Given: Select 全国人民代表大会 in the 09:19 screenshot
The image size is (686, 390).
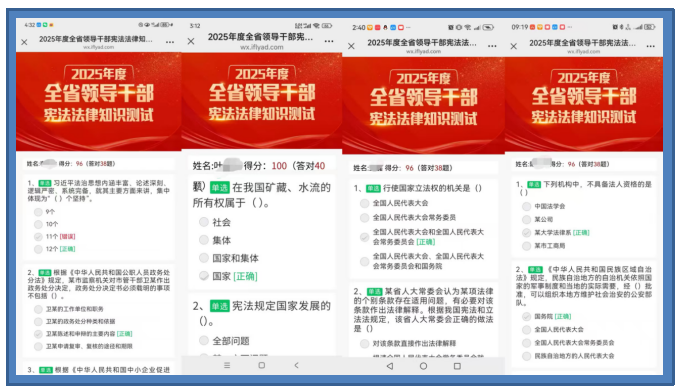Looking at the screenshot, I should (x=553, y=329).
